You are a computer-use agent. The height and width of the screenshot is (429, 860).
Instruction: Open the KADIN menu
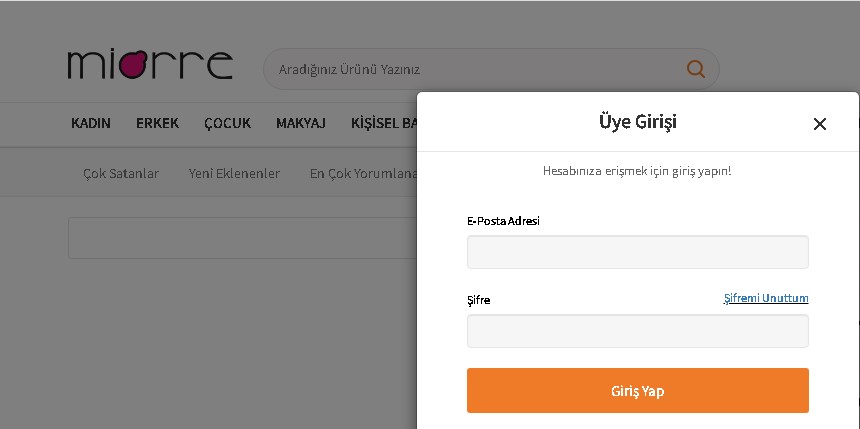pyautogui.click(x=90, y=123)
